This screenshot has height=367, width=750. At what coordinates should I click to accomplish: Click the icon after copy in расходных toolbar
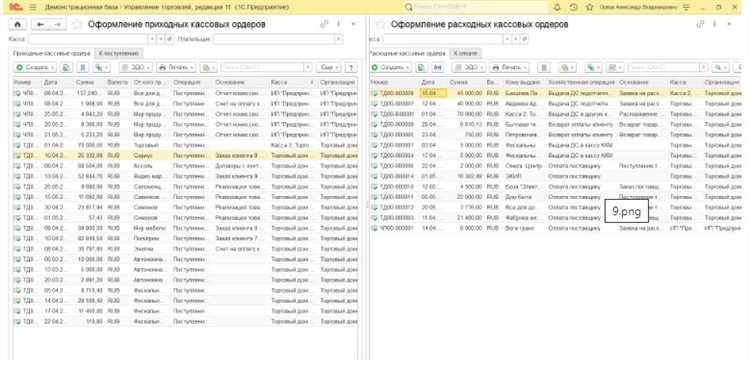coord(438,67)
